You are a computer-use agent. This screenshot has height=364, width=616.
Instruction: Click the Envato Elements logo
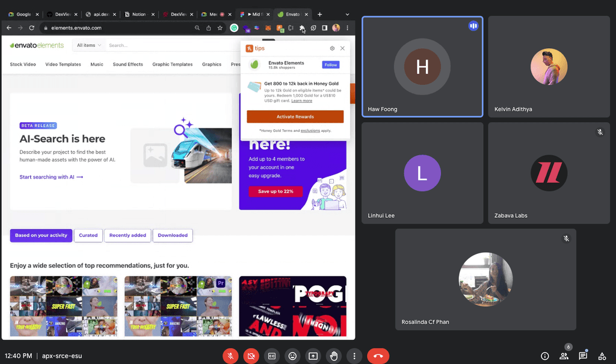(37, 45)
